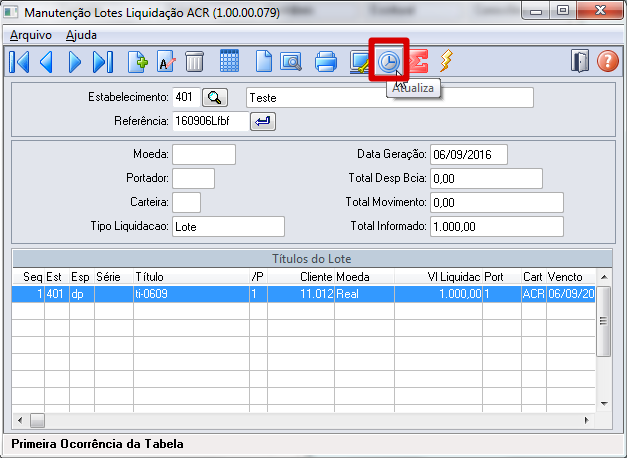Viewport: 627px width, 458px height.
Task: Go to last record in toolbar
Action: 103,62
